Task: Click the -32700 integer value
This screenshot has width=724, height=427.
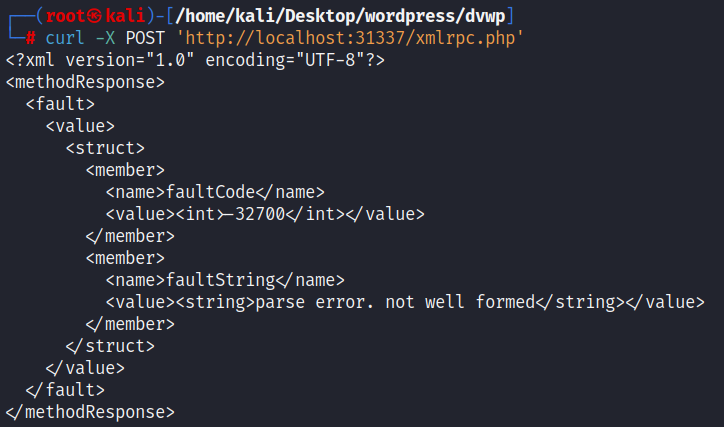Action: [260, 214]
